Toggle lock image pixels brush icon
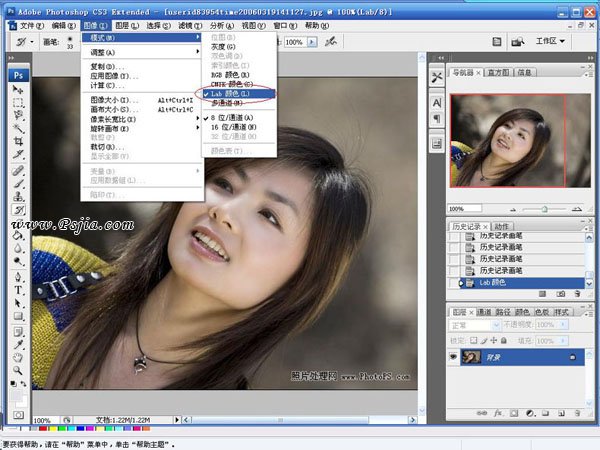The width and height of the screenshot is (600, 450). 484,340
